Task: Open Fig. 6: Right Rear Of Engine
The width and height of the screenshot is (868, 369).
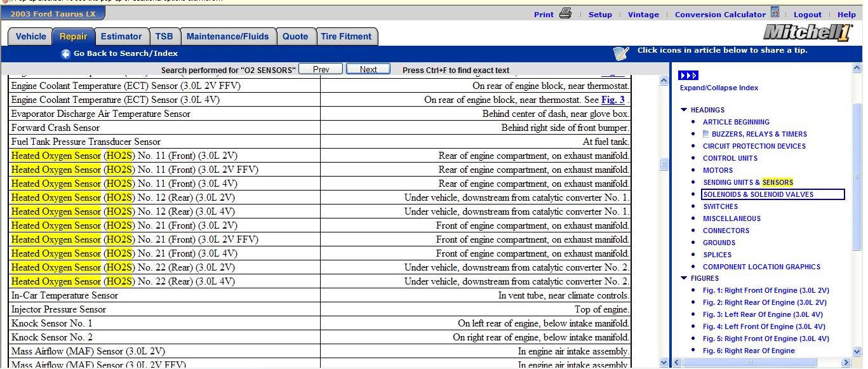Action: tap(749, 351)
